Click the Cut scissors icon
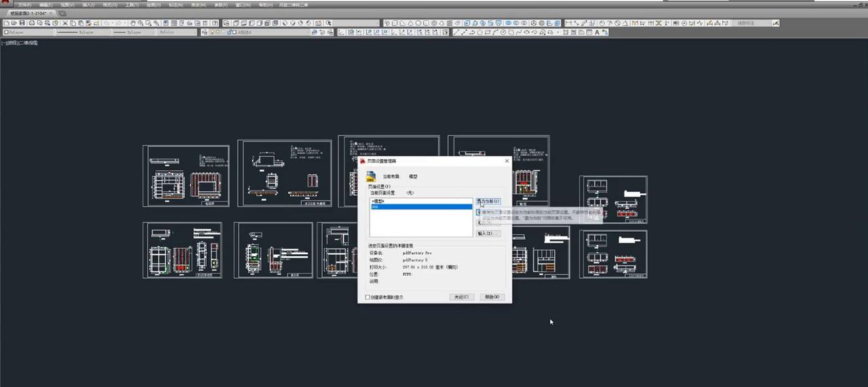 pyautogui.click(x=64, y=22)
